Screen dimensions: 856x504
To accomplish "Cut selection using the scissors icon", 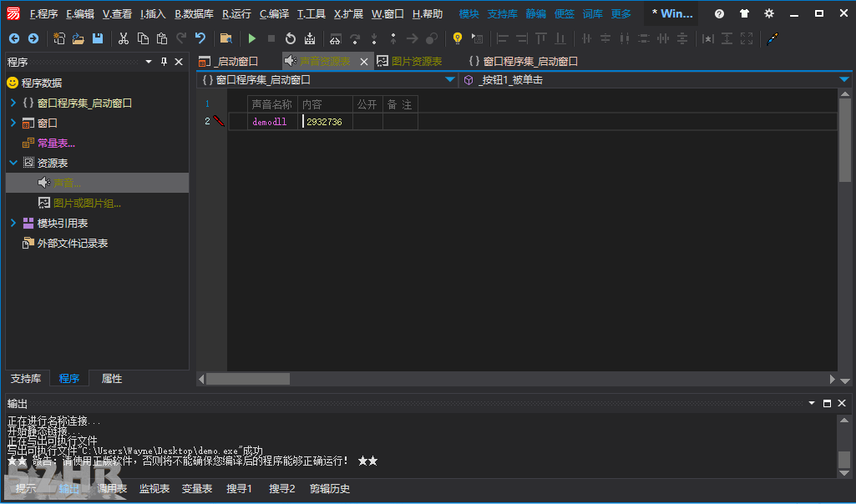I will coord(124,38).
